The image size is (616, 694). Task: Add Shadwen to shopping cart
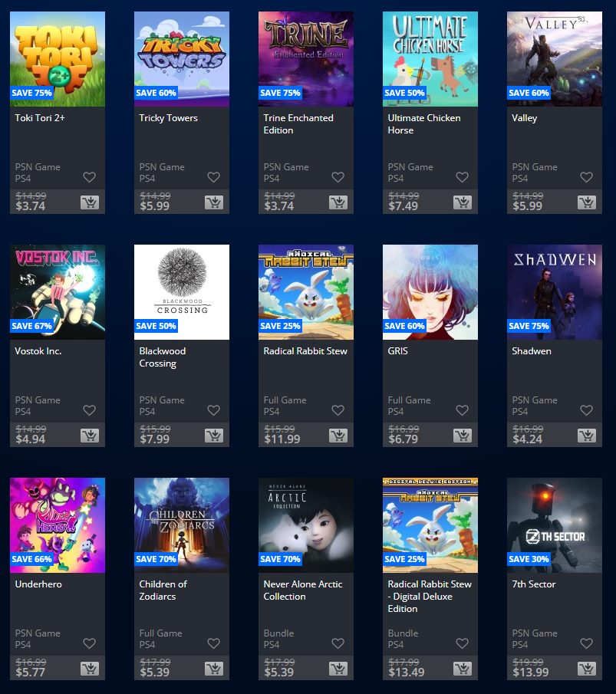pyautogui.click(x=587, y=436)
